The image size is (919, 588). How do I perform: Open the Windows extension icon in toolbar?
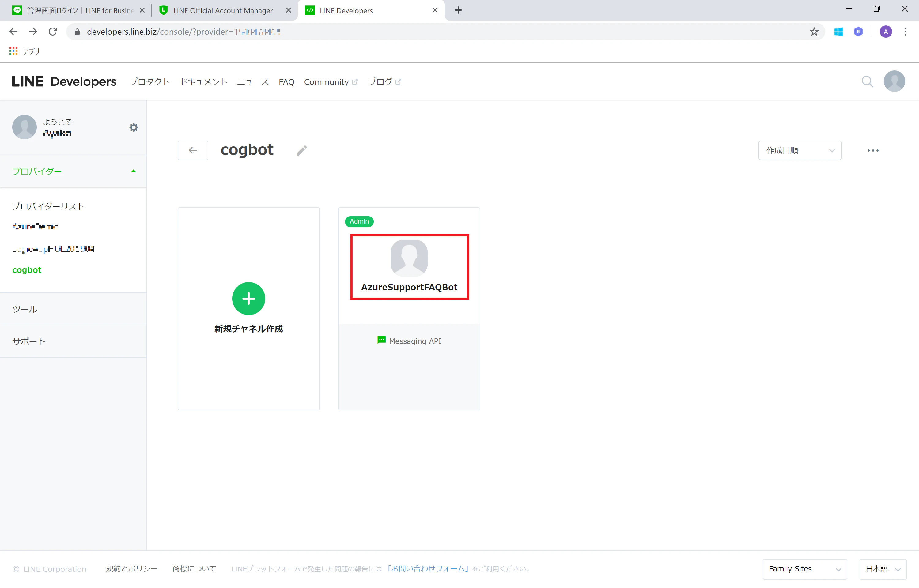[x=839, y=32]
